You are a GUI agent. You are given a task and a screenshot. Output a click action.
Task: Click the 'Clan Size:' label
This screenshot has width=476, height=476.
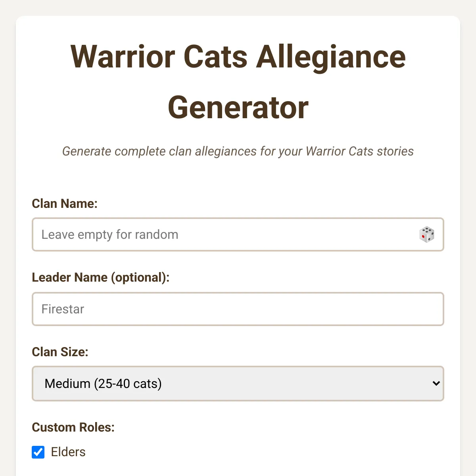tap(60, 352)
